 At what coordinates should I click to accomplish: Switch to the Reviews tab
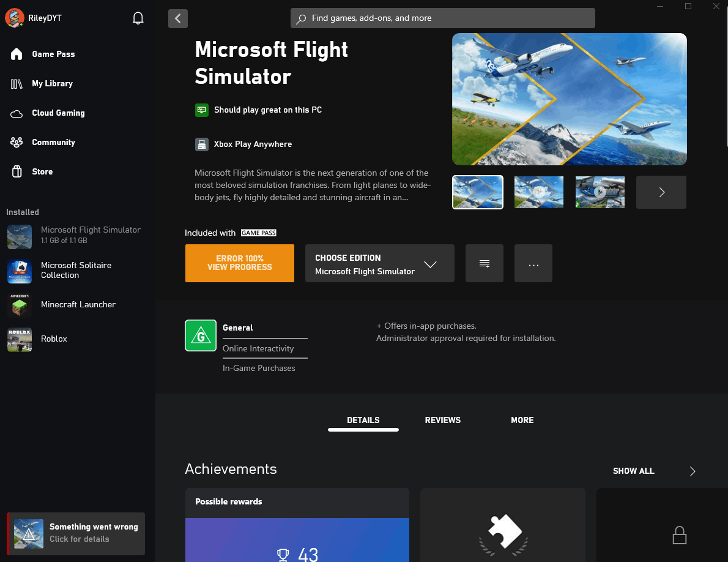click(442, 421)
